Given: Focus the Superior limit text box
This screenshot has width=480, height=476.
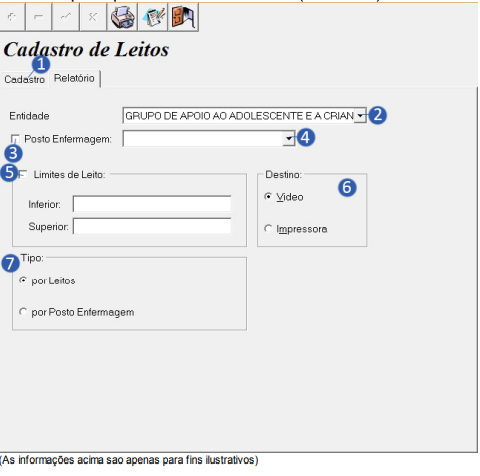Looking at the screenshot, I should pos(152,226).
